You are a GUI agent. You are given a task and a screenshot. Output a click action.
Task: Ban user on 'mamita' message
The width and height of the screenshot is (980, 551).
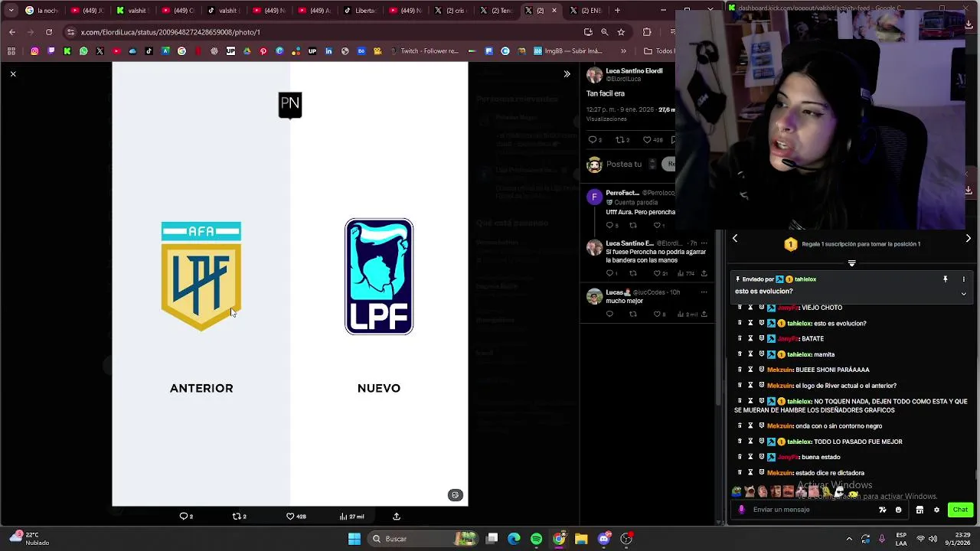point(761,354)
